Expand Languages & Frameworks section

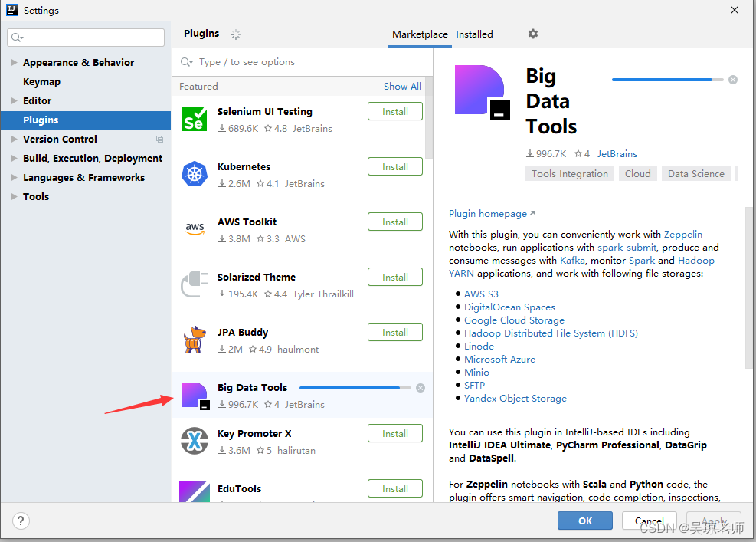(14, 178)
